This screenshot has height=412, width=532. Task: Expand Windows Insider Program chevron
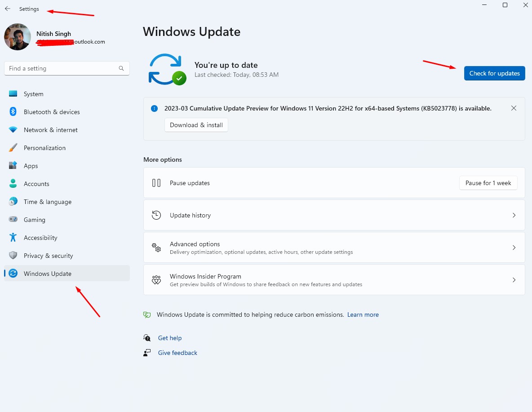point(514,280)
